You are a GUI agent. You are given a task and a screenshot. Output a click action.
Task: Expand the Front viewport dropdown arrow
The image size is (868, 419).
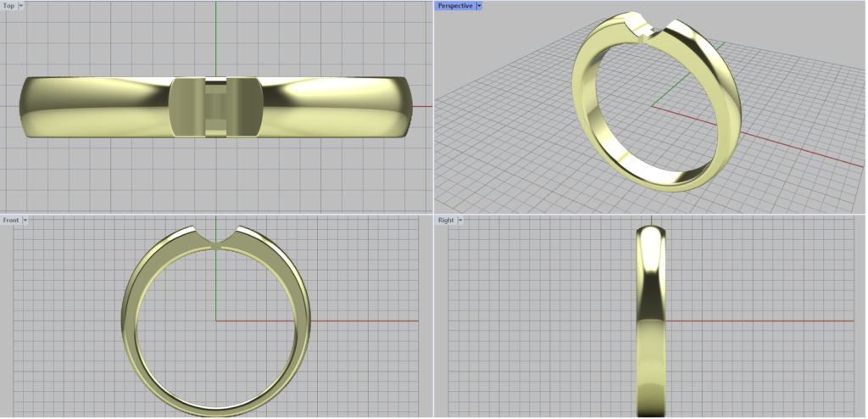25,221
